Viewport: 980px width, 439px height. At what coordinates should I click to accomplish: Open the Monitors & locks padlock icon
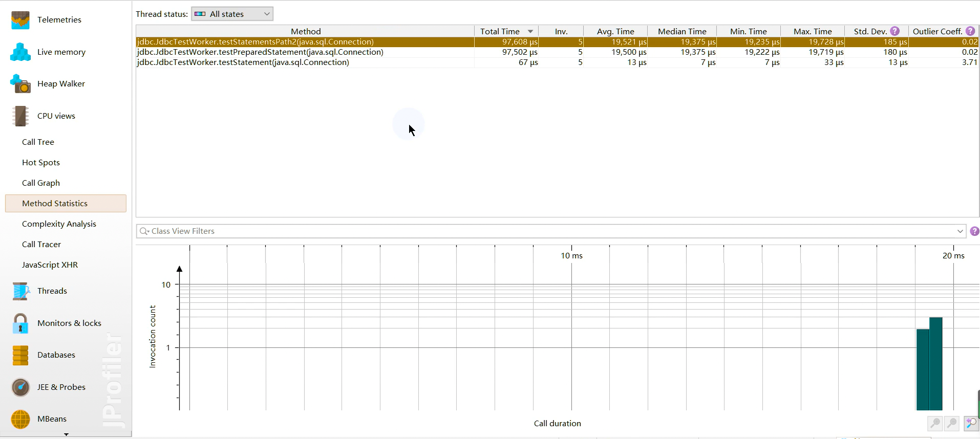tap(20, 323)
